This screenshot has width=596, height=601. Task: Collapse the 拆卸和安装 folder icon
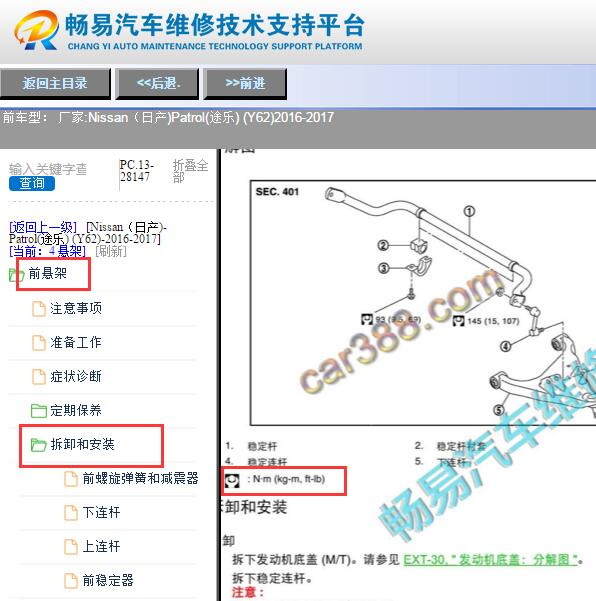click(39, 445)
